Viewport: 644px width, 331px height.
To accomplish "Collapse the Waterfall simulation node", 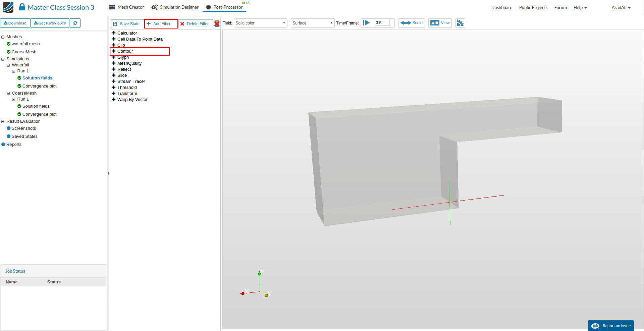I will pos(8,65).
